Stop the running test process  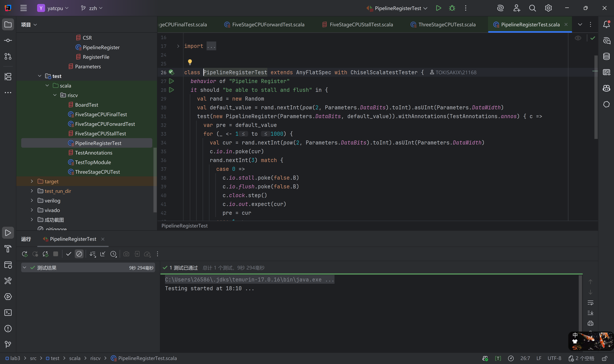[x=56, y=254]
